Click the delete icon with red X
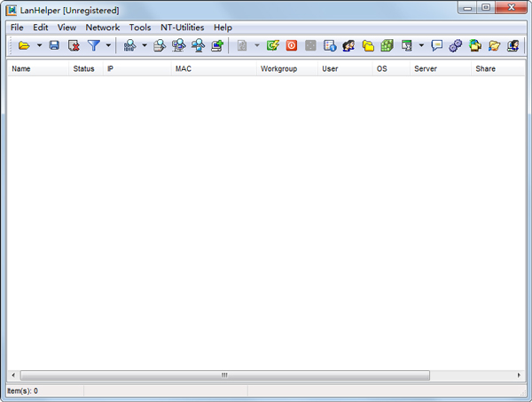 click(x=74, y=45)
